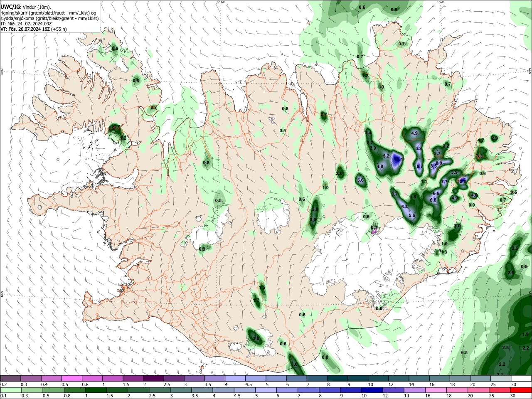This screenshot has height=399, width=532.
Task: Select the darkest purple swatch in the upper legend
Action: click(x=153, y=378)
